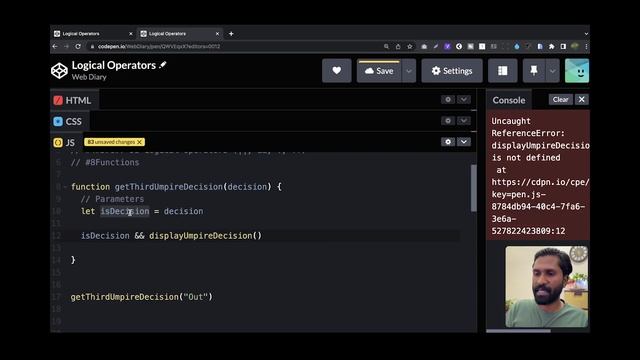
Task: Collapse the getThirdUmpireDecision function fold arrow
Action: [x=65, y=187]
